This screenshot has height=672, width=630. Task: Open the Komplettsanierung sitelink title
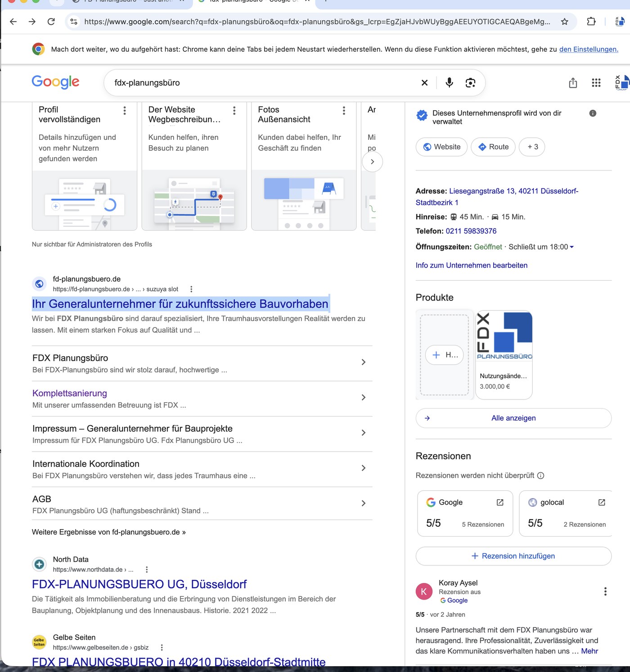[x=70, y=393]
